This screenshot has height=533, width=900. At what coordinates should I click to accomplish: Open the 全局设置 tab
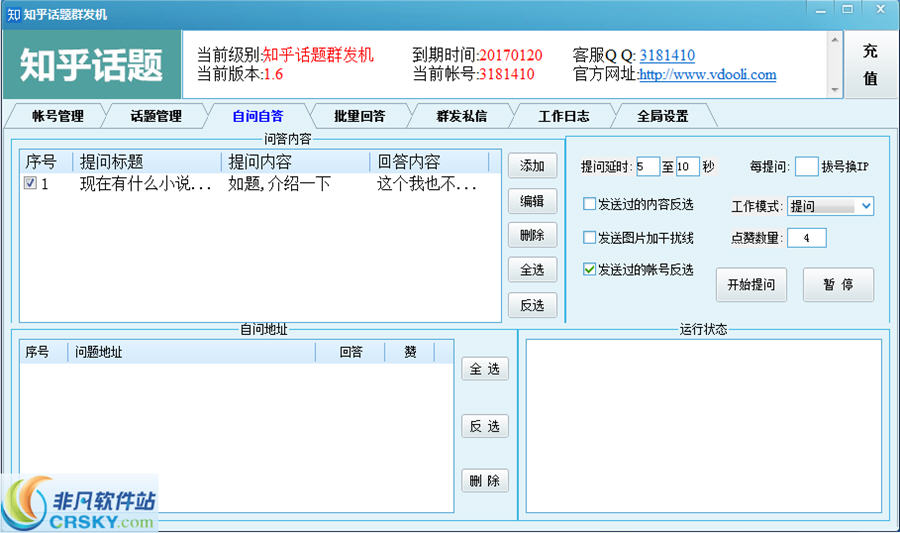(x=662, y=116)
